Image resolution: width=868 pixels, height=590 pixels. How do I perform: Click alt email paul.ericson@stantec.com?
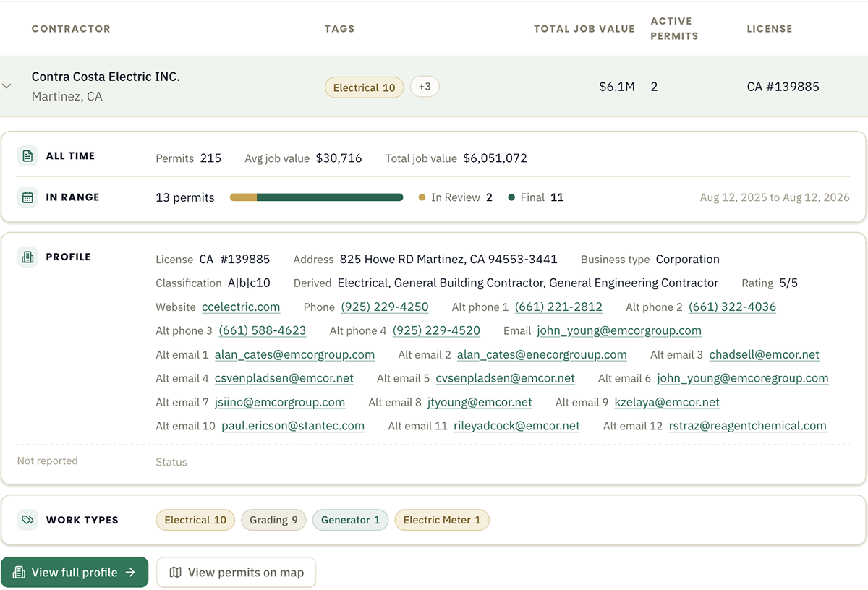[293, 426]
